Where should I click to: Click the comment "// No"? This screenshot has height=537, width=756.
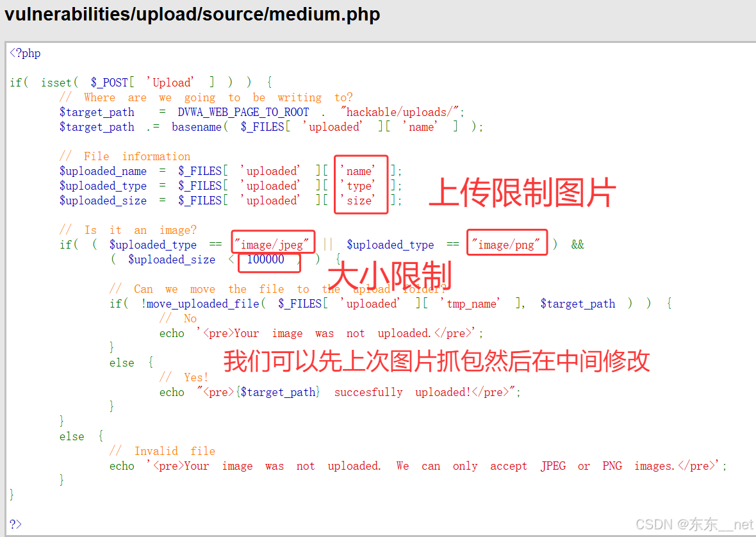click(178, 318)
